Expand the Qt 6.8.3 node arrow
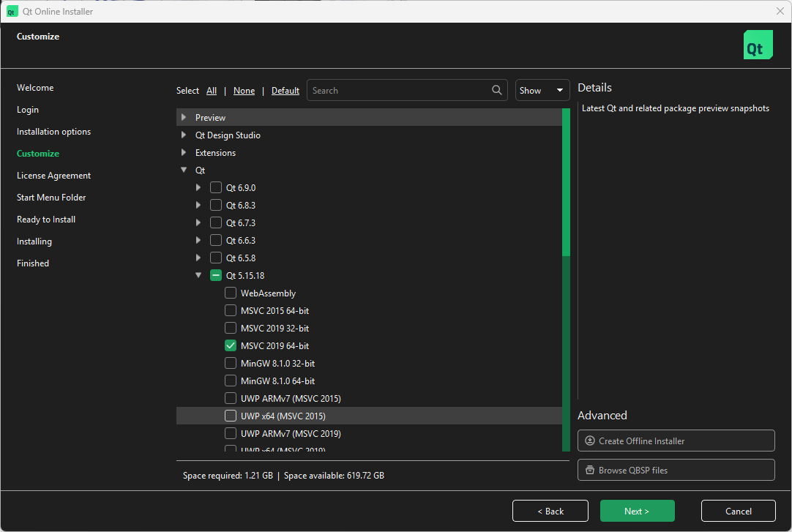792x532 pixels. tap(198, 206)
